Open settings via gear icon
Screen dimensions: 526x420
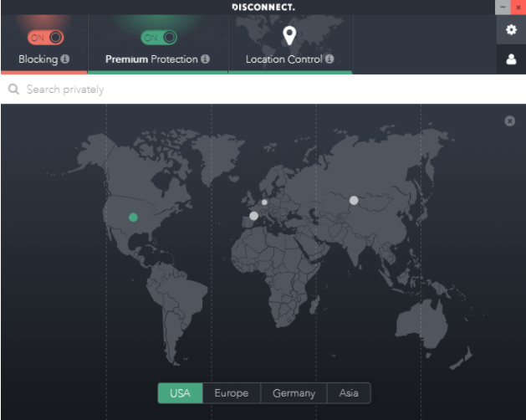511,30
